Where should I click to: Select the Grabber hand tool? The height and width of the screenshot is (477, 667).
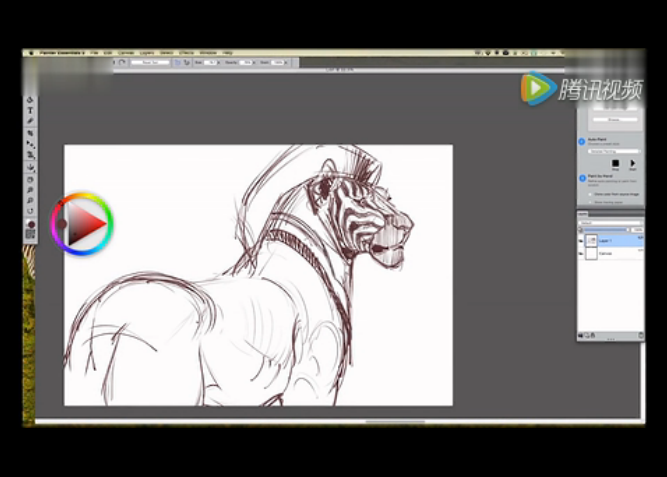30,180
